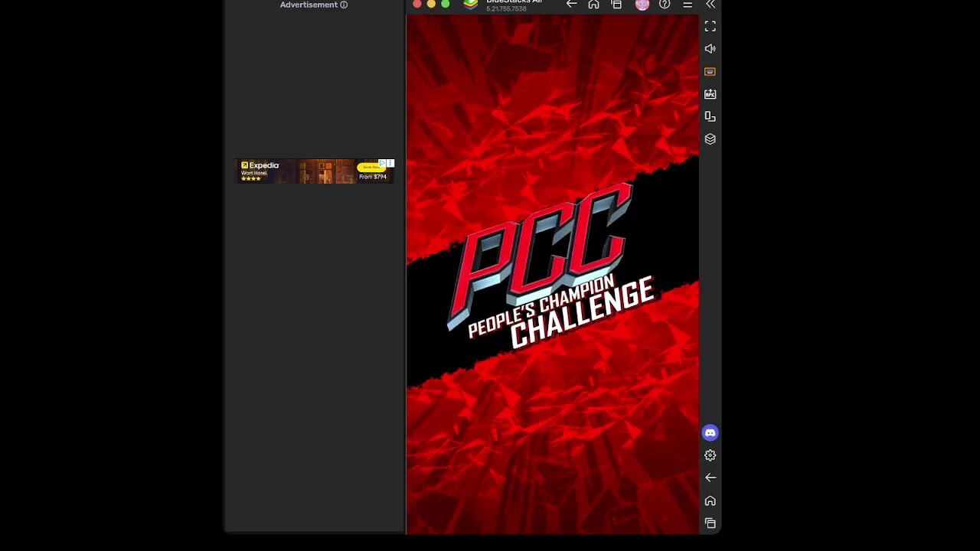Click the green maximize window button
Screen dimensions: 980x551
[445, 4]
